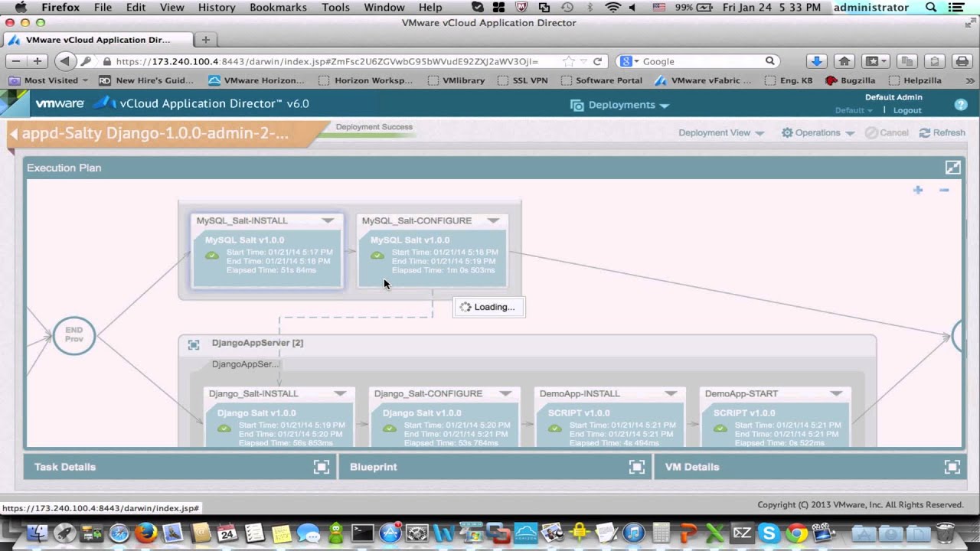Open Google Chrome from the Dock
The height and width of the screenshot is (551, 980).
tap(796, 533)
